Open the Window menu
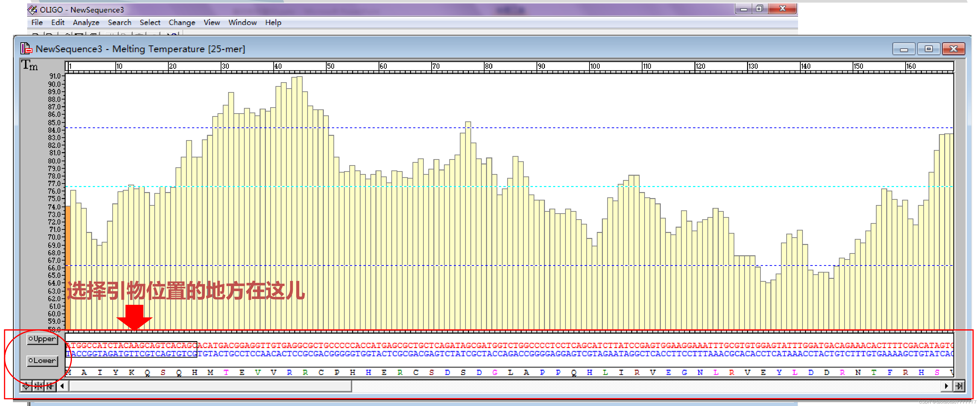 pyautogui.click(x=242, y=22)
